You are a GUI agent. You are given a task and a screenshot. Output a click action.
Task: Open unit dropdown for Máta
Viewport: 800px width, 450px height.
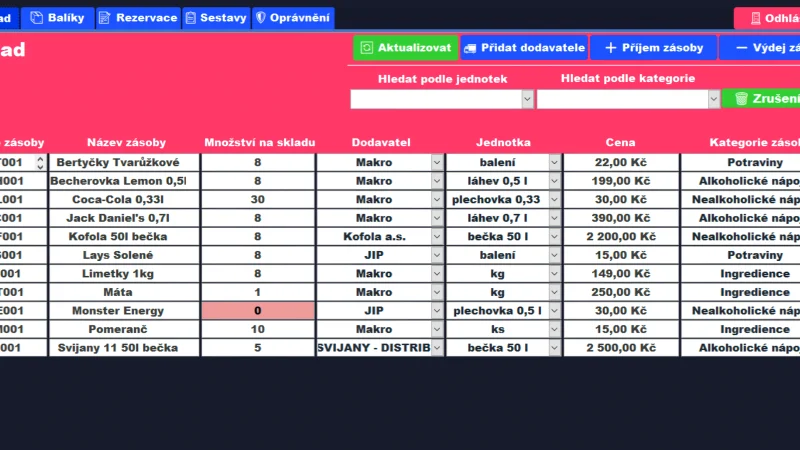coord(555,292)
